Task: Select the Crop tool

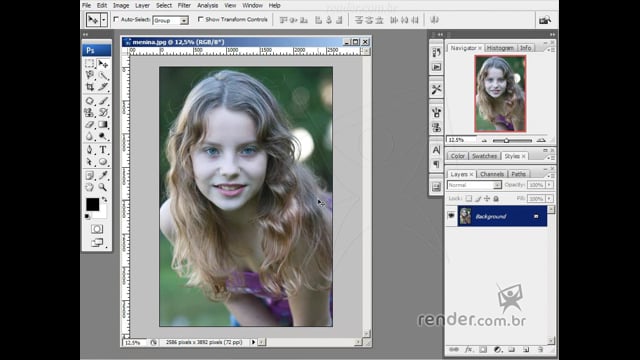Action: point(90,87)
